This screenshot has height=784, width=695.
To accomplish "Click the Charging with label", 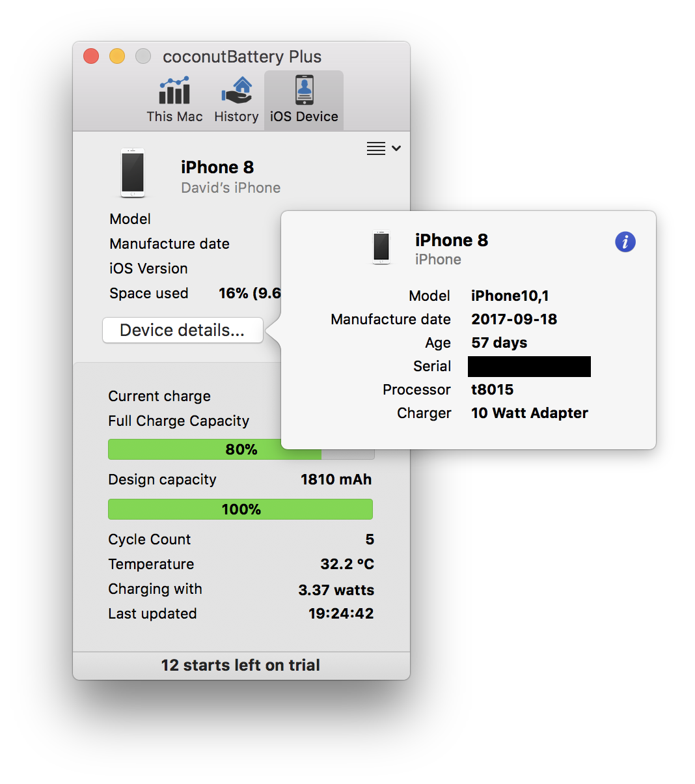I will tap(155, 589).
